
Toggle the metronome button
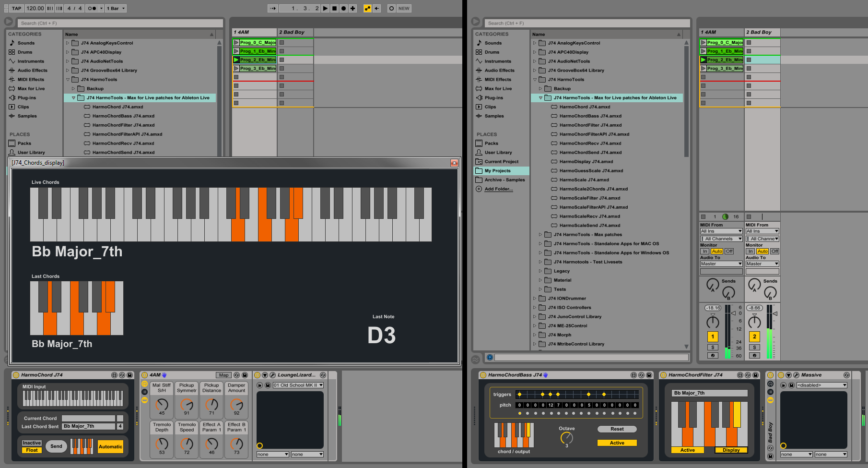(x=91, y=8)
